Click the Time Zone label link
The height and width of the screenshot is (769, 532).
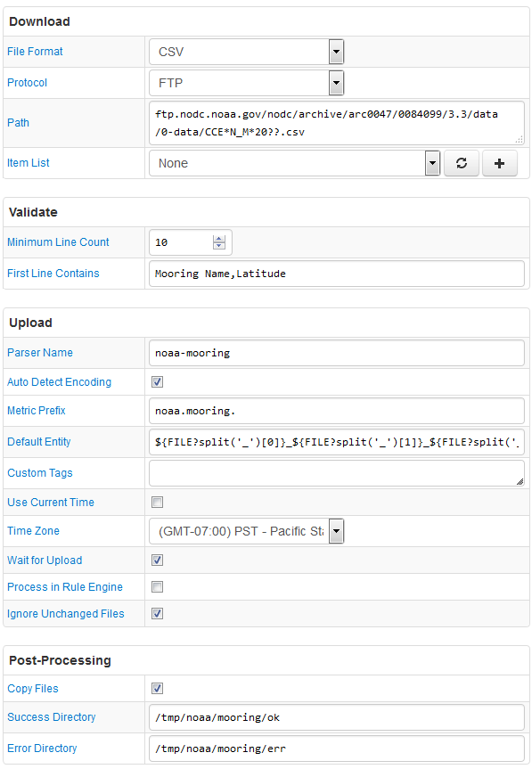click(33, 531)
